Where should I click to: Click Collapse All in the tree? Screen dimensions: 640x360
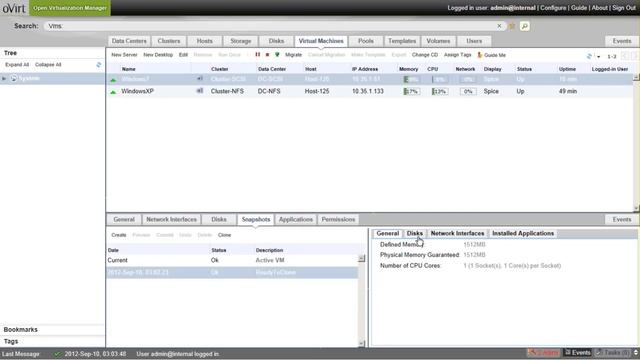pyautogui.click(x=48, y=65)
